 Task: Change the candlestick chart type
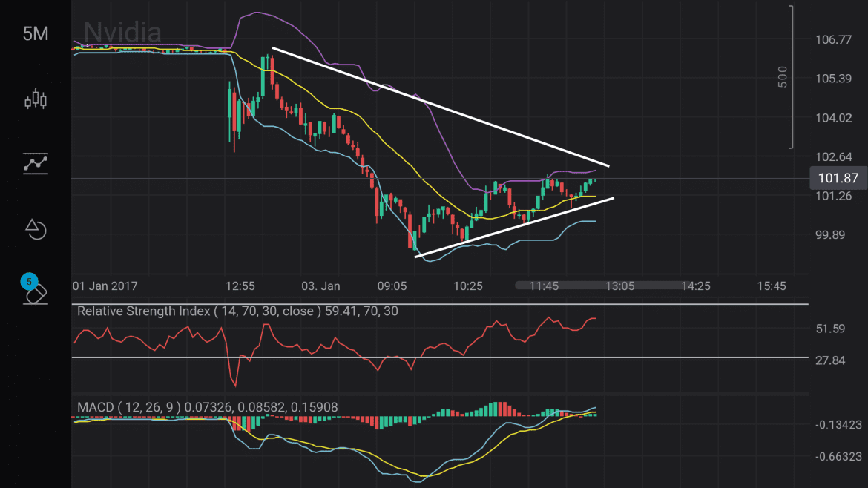tap(36, 99)
